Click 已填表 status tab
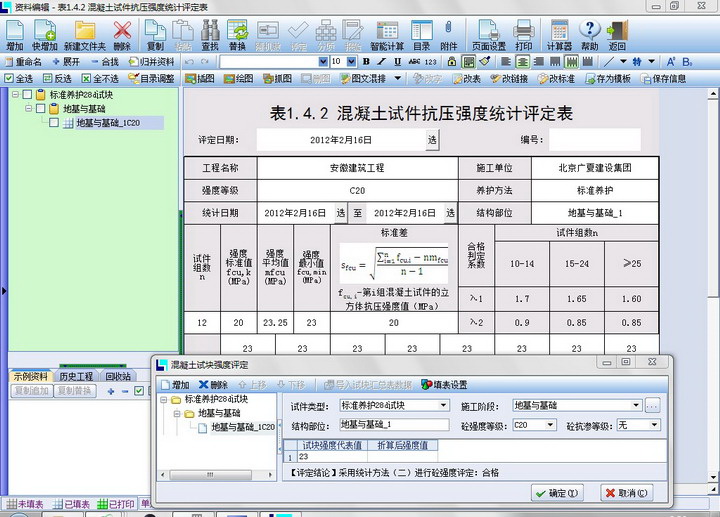The image size is (720, 517). 71,504
